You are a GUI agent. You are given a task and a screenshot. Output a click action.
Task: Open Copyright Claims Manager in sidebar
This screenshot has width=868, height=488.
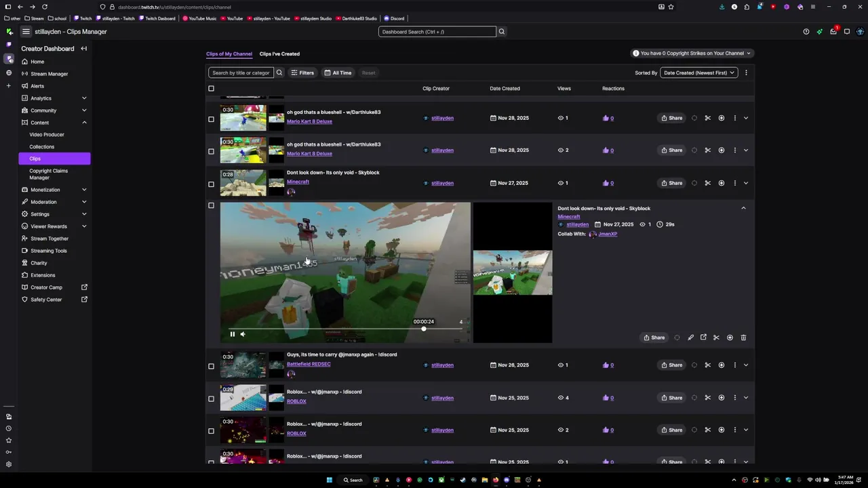49,174
